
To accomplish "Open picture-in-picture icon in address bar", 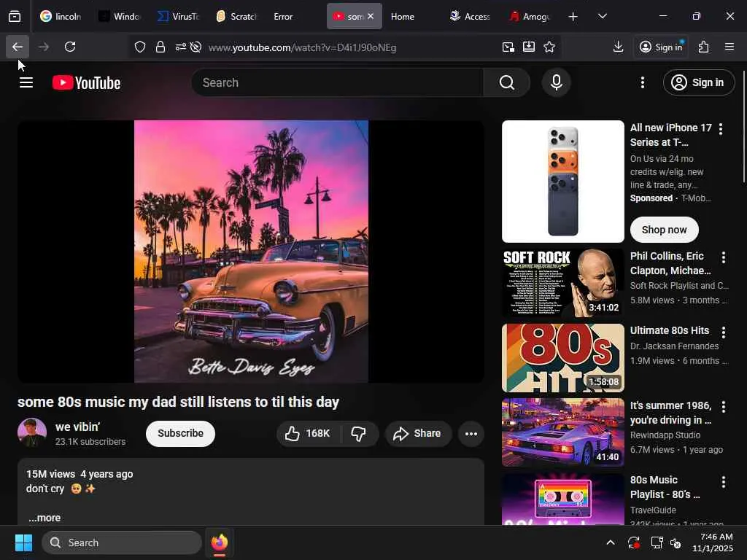I will 508,47.
